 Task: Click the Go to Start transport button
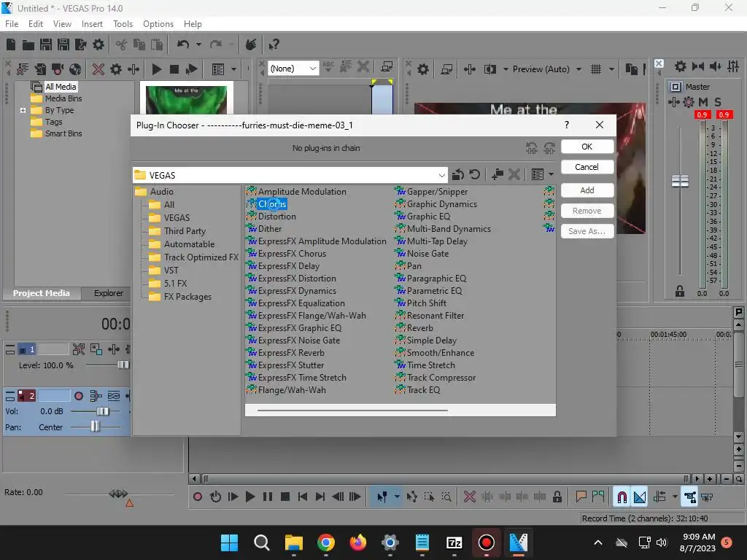(x=303, y=497)
